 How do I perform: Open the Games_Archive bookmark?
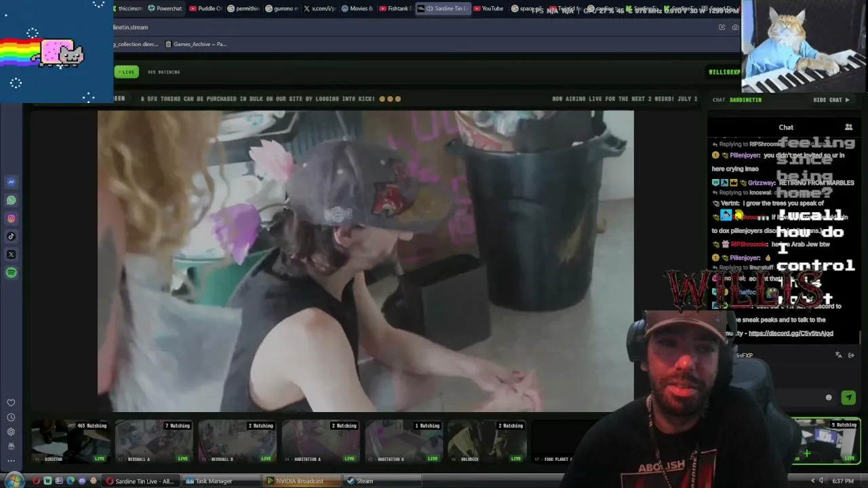click(196, 44)
